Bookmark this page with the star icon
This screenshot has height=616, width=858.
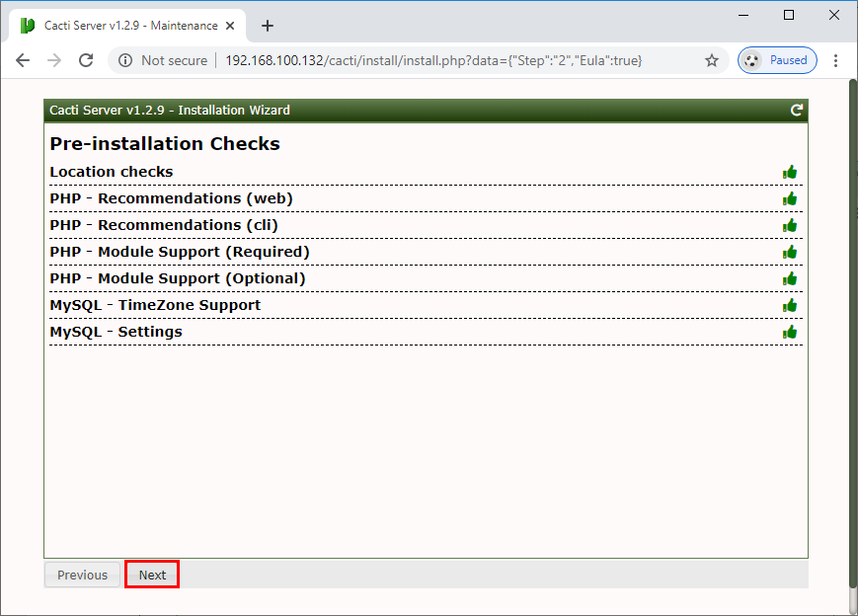click(x=711, y=60)
